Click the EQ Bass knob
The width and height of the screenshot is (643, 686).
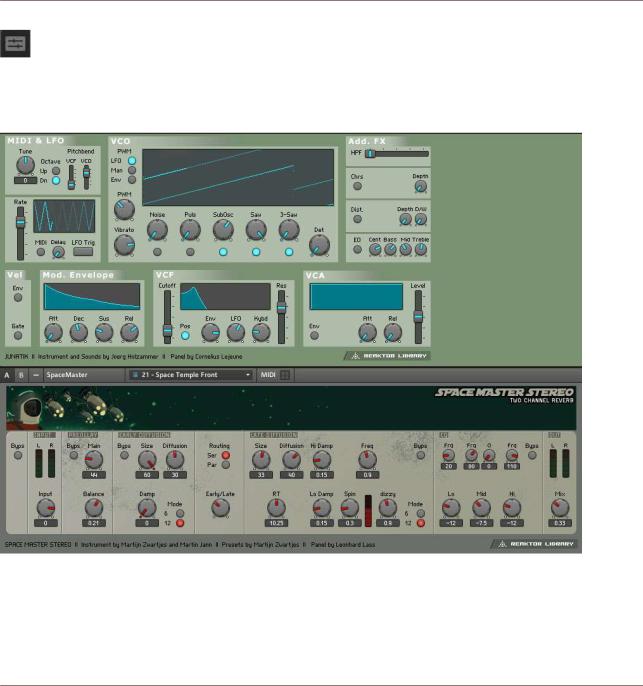click(x=390, y=249)
